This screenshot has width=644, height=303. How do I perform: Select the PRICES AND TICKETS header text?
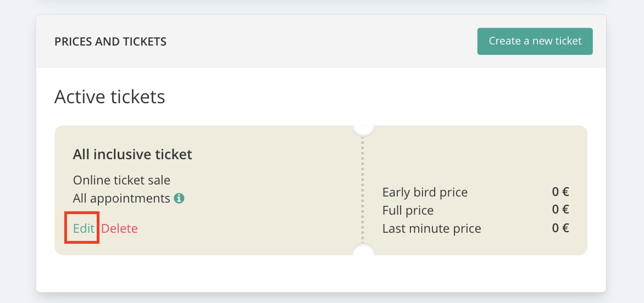[x=110, y=41]
